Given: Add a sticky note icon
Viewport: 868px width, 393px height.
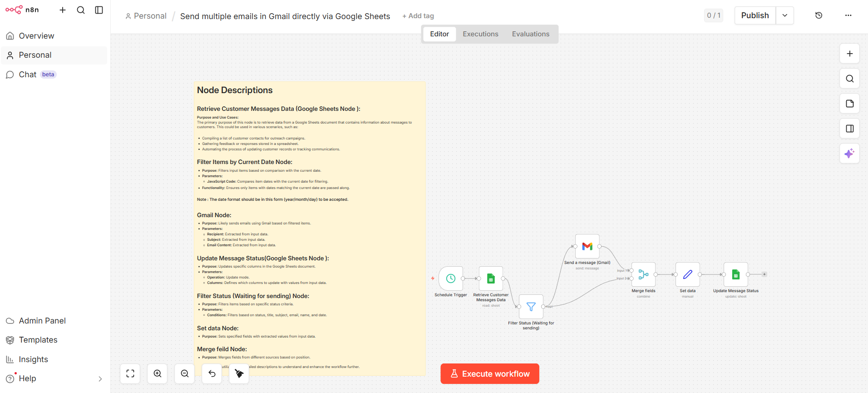Looking at the screenshot, I should coord(849,104).
